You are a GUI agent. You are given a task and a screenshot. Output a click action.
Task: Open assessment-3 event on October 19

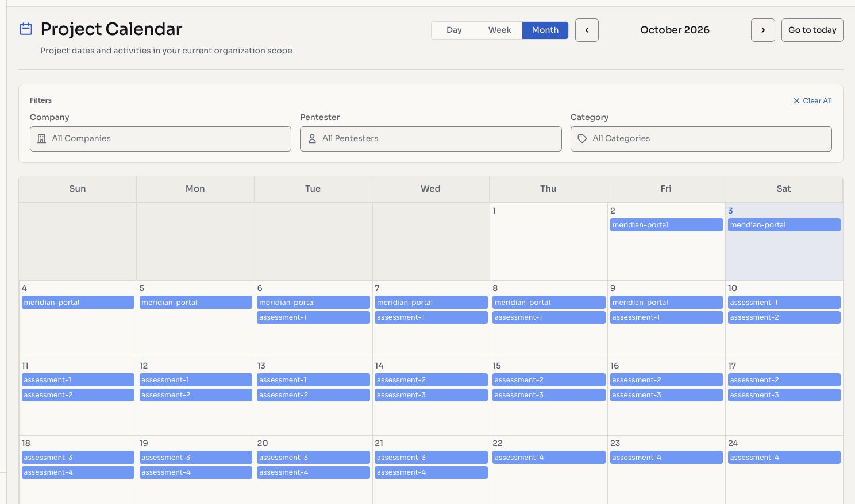point(195,458)
